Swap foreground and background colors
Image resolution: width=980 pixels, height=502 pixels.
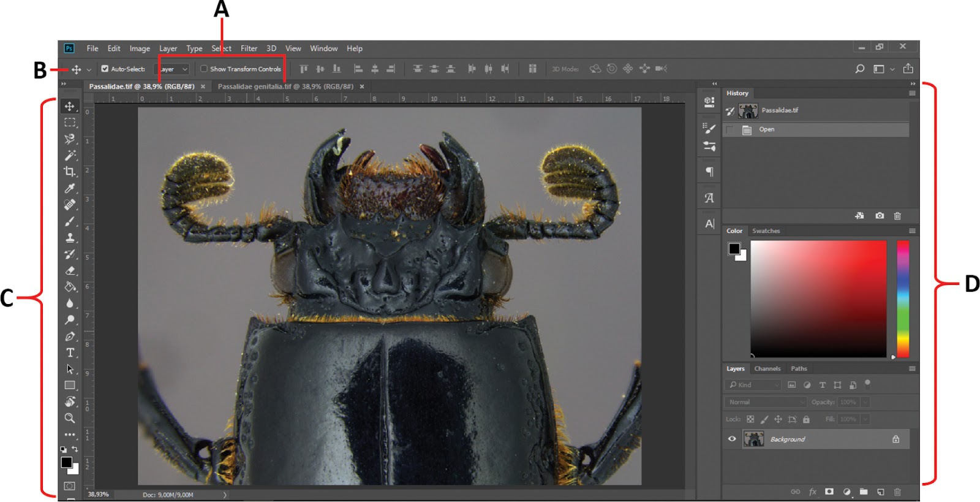pos(75,449)
